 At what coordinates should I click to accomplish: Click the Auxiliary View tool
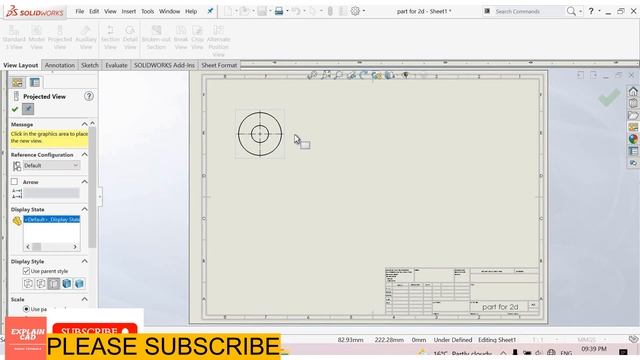86,38
